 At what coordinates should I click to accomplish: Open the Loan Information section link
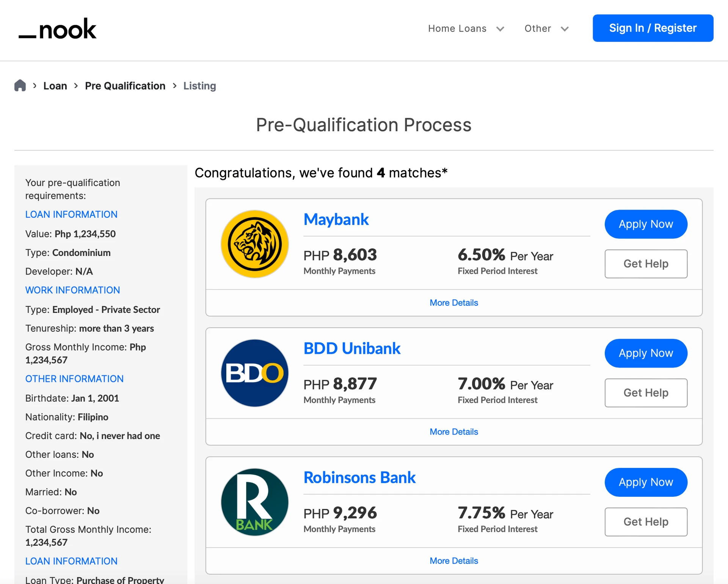click(71, 214)
